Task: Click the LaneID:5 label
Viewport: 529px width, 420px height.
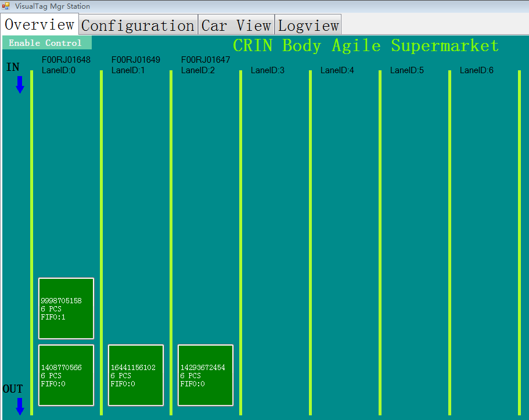Action: pos(407,70)
